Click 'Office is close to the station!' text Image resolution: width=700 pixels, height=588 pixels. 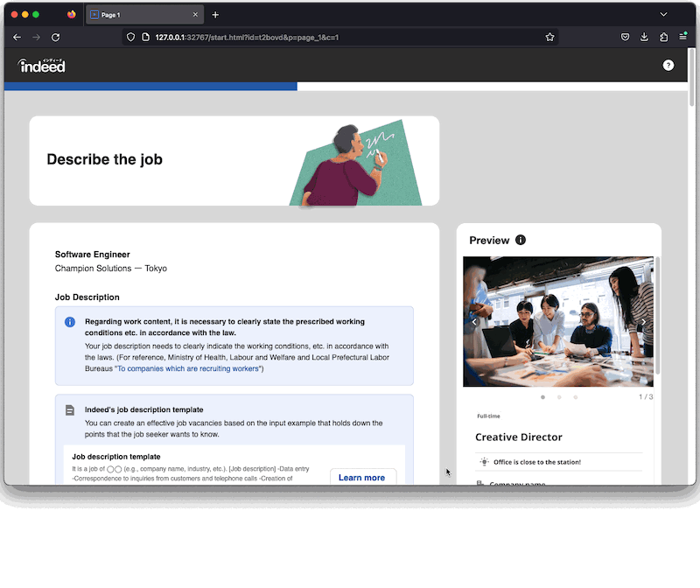537,462
